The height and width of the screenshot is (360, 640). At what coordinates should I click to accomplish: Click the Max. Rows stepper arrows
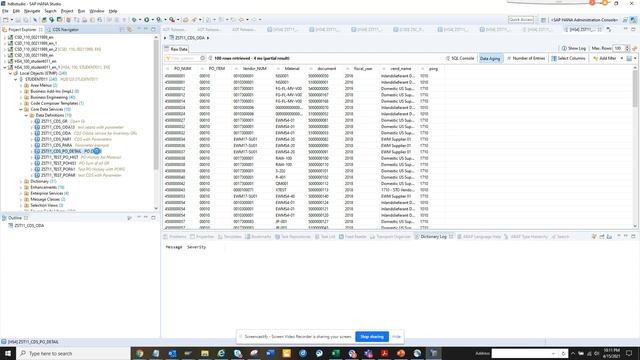click(x=627, y=48)
